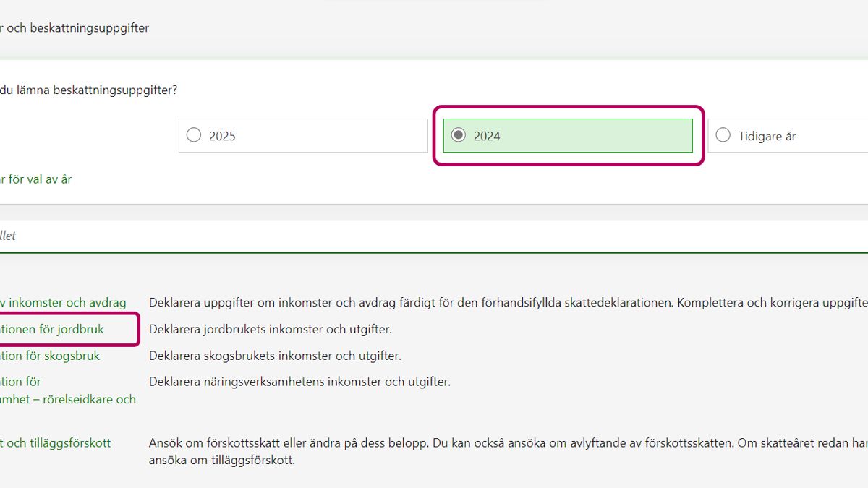Select the 2025 radio button circle
The width and height of the screenshot is (868, 488).
coord(194,135)
